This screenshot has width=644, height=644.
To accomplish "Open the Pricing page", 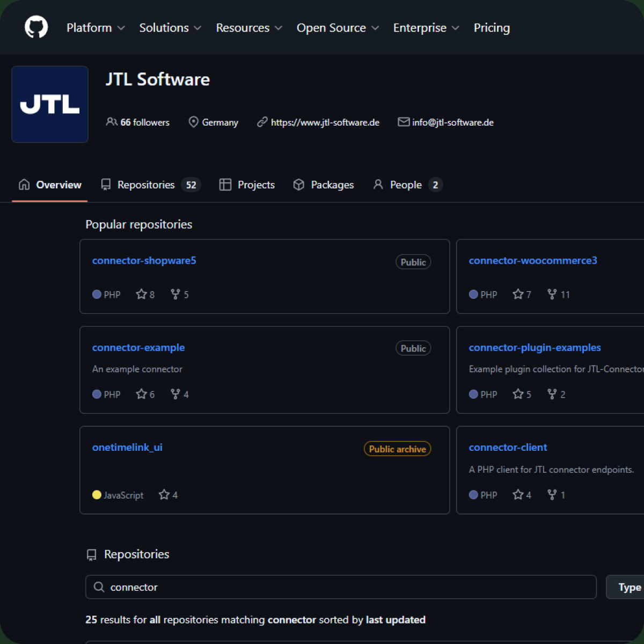I will click(492, 28).
